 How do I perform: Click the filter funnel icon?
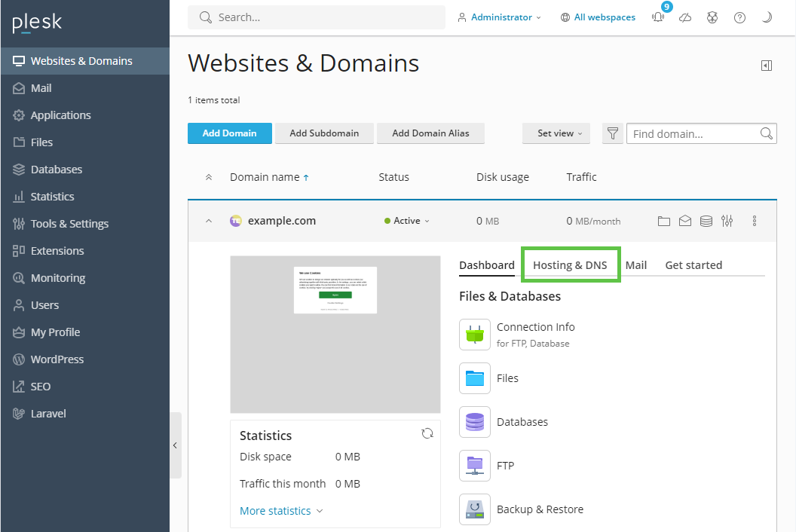pyautogui.click(x=613, y=133)
